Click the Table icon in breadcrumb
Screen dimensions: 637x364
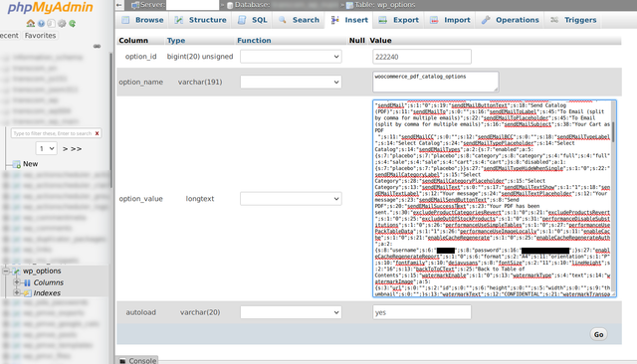click(349, 5)
